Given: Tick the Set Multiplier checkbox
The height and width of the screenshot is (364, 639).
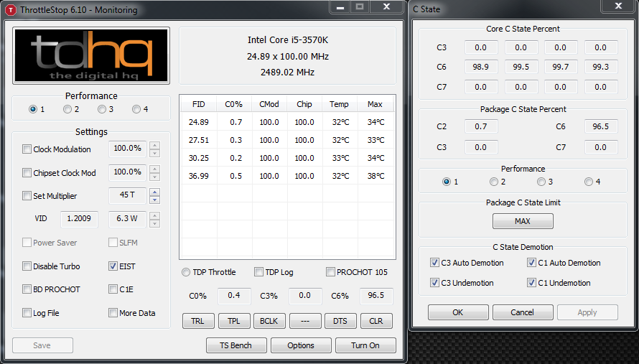Looking at the screenshot, I should 27,196.
